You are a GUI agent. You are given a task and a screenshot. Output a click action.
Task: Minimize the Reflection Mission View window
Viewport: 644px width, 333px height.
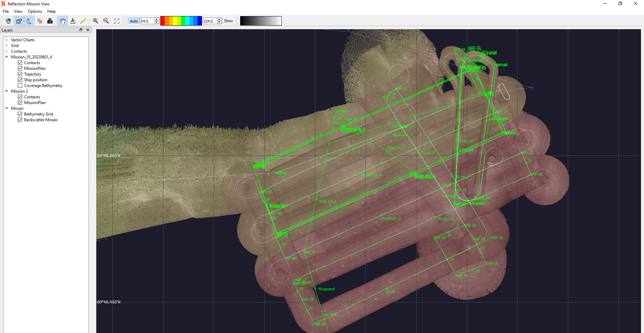click(x=605, y=4)
